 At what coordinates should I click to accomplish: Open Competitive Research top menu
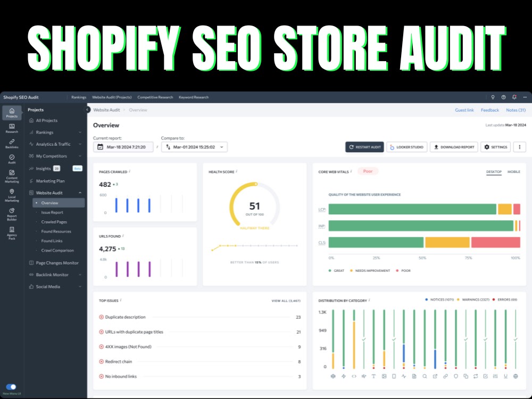[x=155, y=97]
